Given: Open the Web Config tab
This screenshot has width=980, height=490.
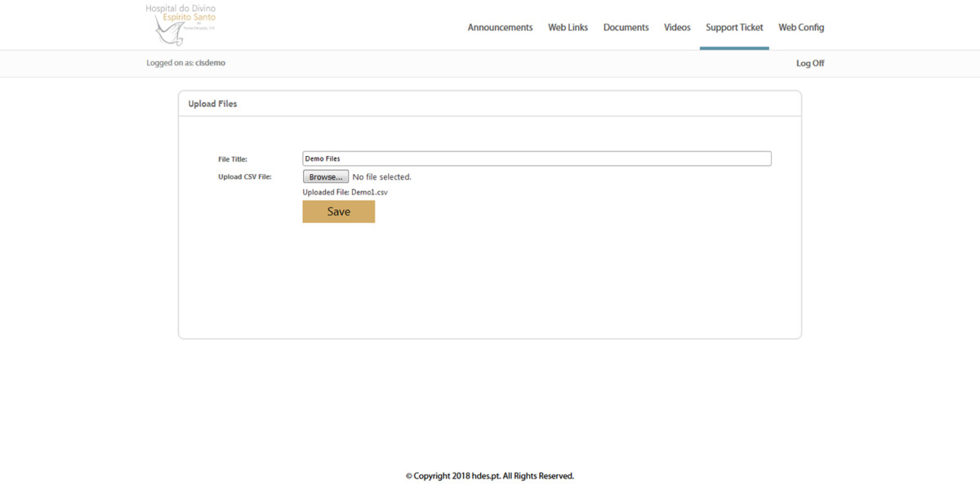Looking at the screenshot, I should [x=801, y=27].
